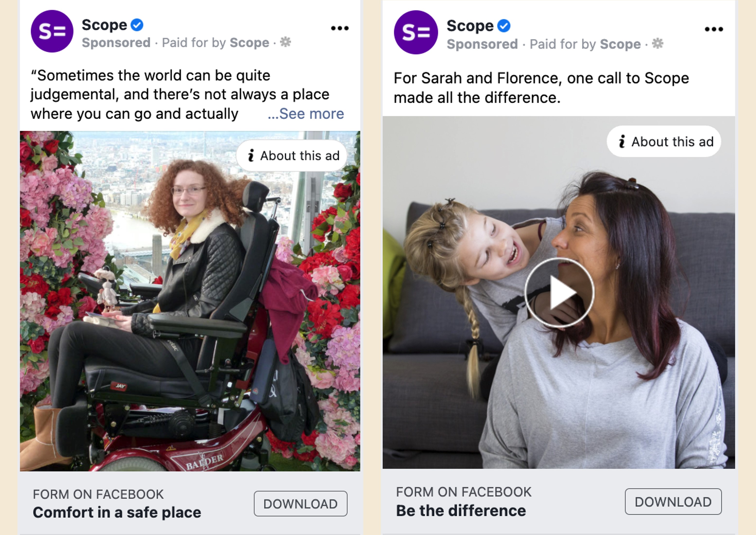Click the Scope page name in left ad
This screenshot has height=535, width=756.
[x=104, y=25]
